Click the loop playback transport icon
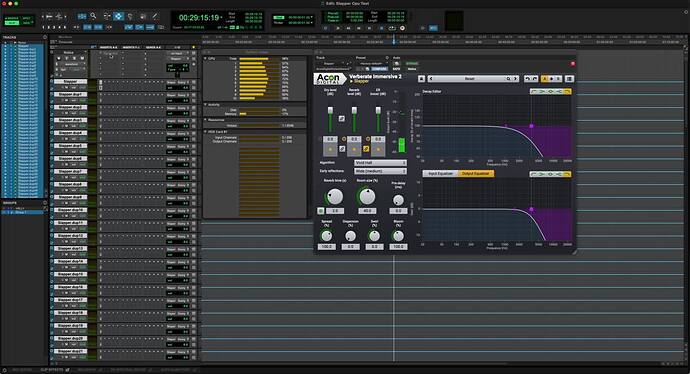690x374 pixels. (392, 28)
